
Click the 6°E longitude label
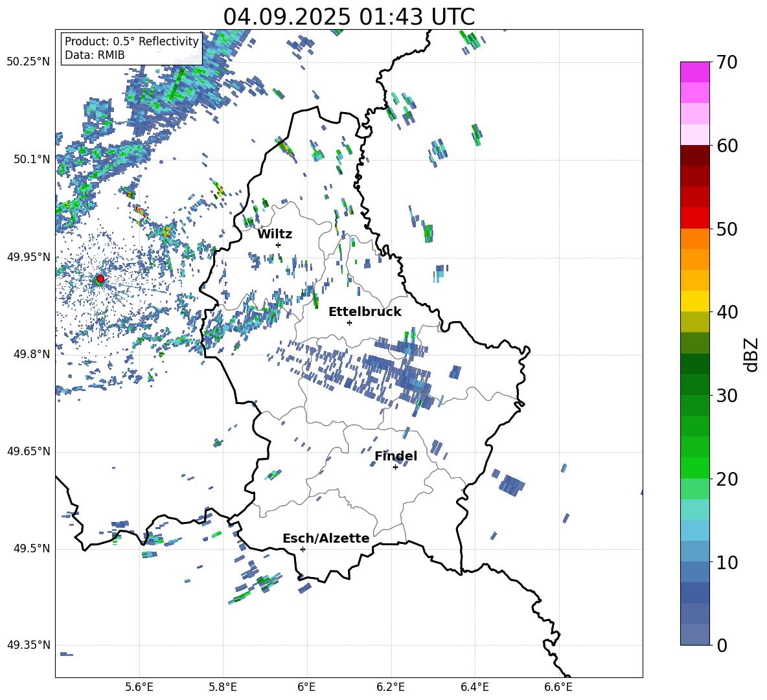[306, 687]
